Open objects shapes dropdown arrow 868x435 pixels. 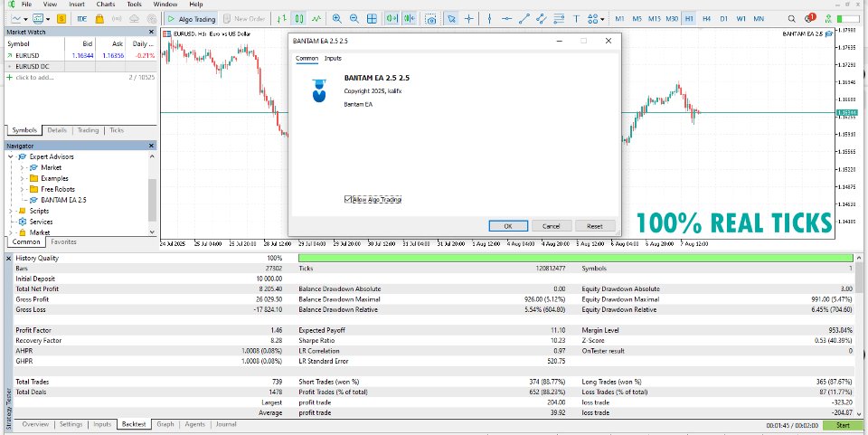pos(602,19)
